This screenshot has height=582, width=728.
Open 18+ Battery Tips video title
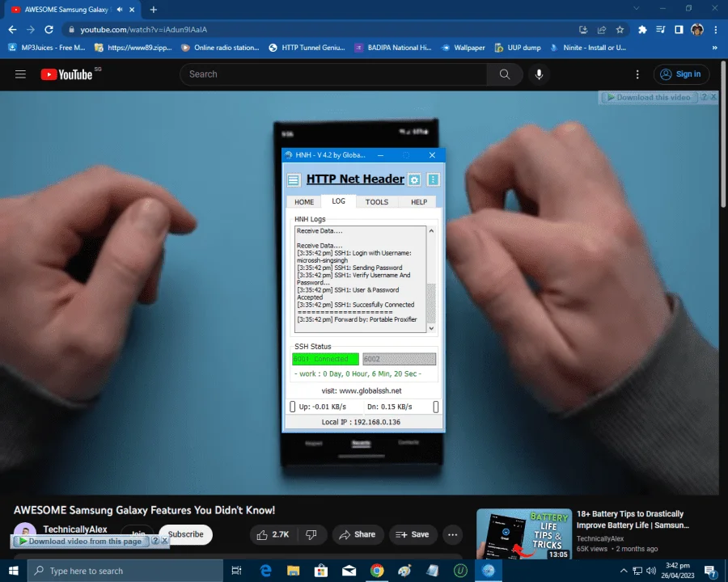(x=633, y=519)
